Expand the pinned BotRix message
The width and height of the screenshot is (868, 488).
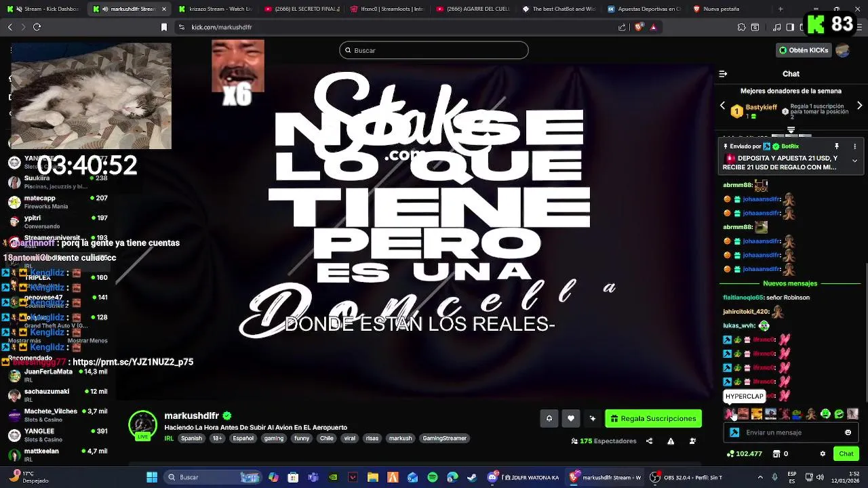coord(854,161)
